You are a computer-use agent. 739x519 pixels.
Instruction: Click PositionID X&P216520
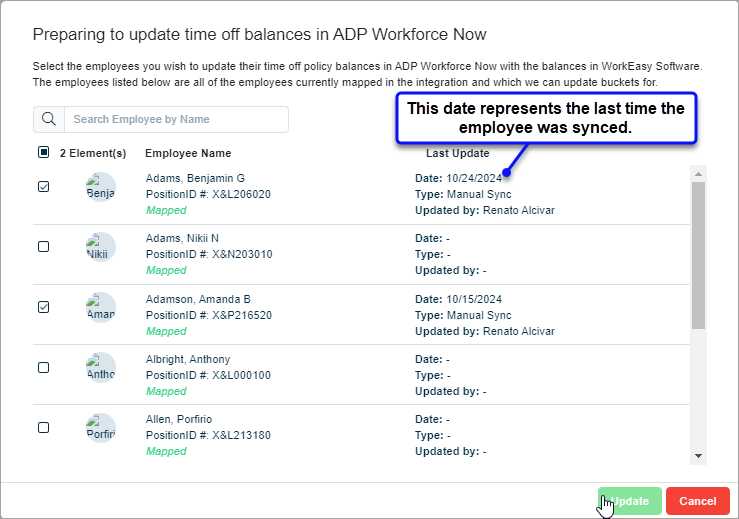pos(209,315)
